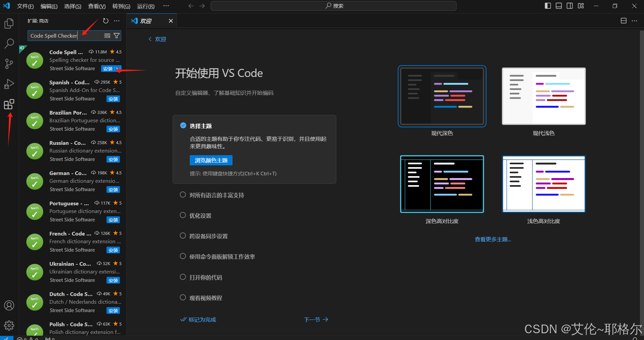This screenshot has height=340, width=644.
Task: Install the Brazilian Portuguese extension
Action: (113, 129)
